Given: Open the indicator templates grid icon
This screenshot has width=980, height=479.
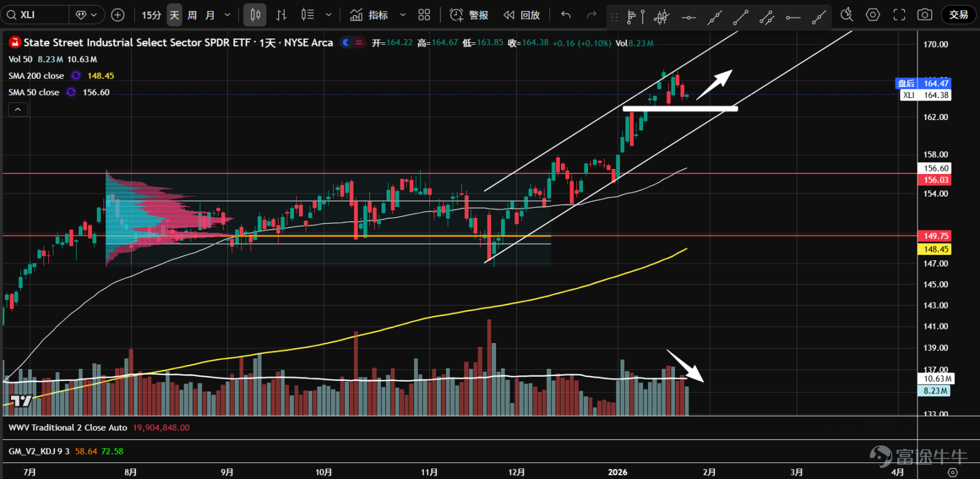Looking at the screenshot, I should tap(424, 15).
